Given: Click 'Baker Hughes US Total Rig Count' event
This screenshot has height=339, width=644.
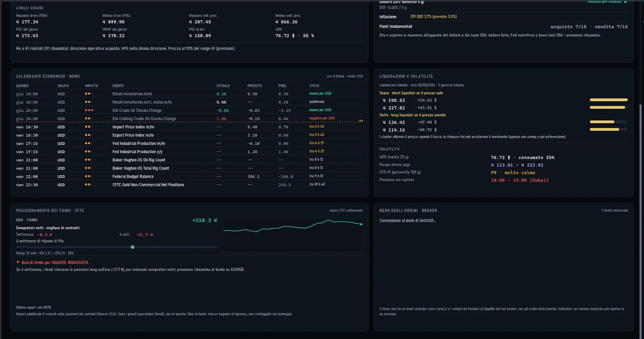Looking at the screenshot, I should point(140,168).
